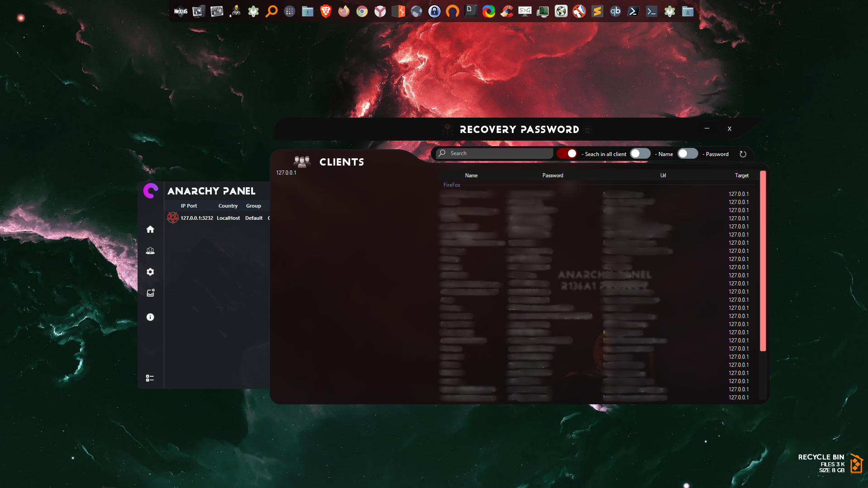The height and width of the screenshot is (488, 868).
Task: Click inside the Search field
Action: 498,154
